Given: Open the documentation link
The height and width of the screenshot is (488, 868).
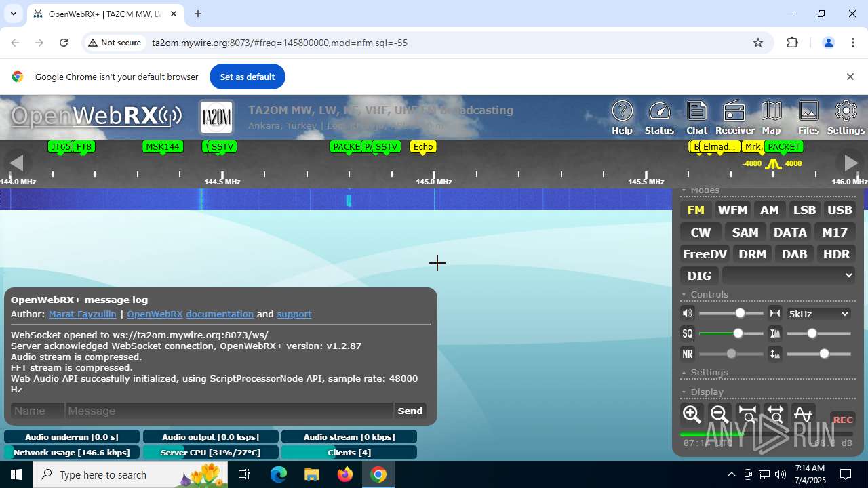Looking at the screenshot, I should tap(220, 314).
